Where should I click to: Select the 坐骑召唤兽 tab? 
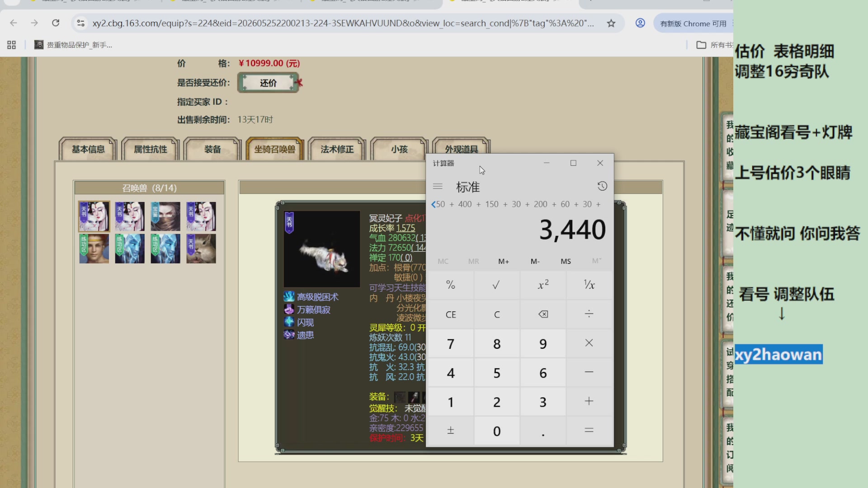275,149
